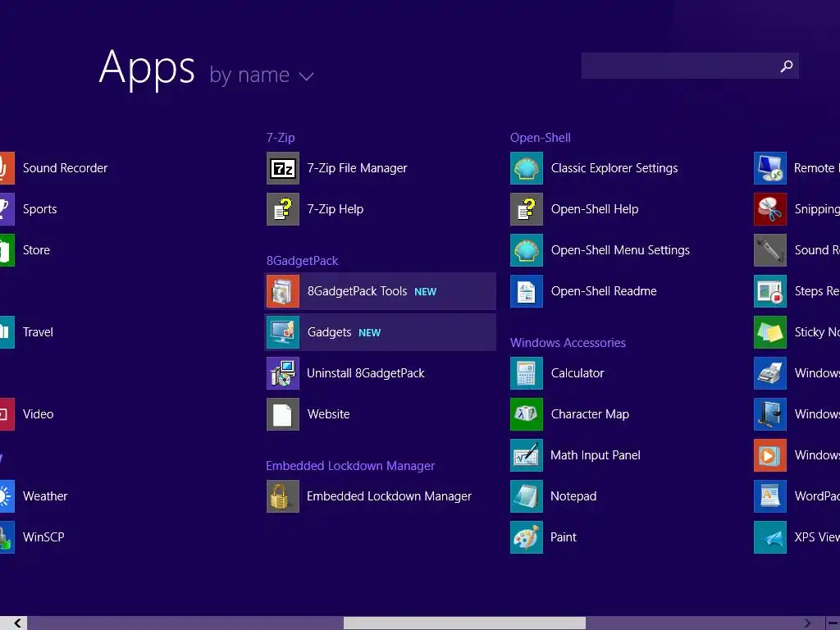The width and height of the screenshot is (840, 630).
Task: Click the zoom-out minus button at corner
Action: click(x=833, y=623)
